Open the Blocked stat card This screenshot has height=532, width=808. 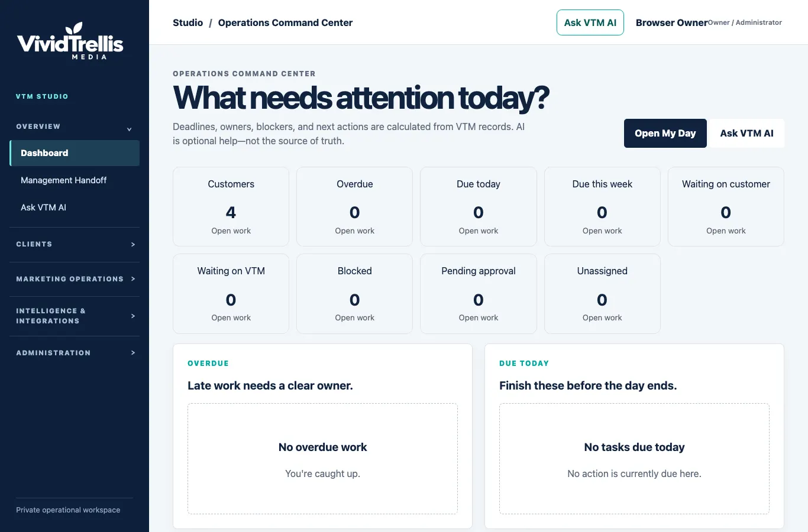pyautogui.click(x=354, y=294)
